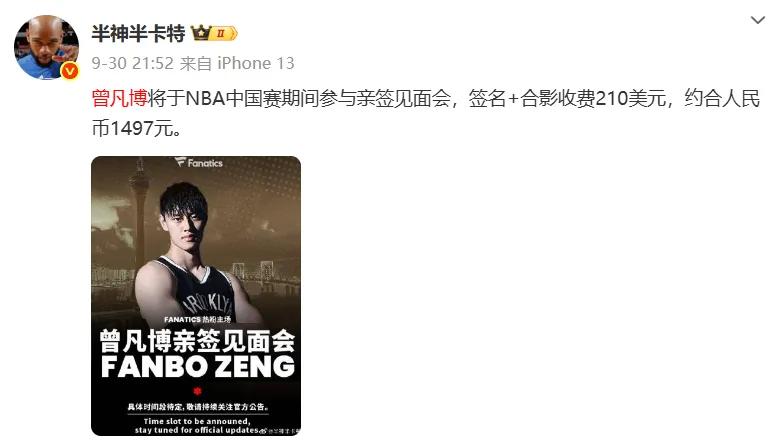Expand the post options chevron menu
Screen dimensions: 770x440
tap(758, 20)
